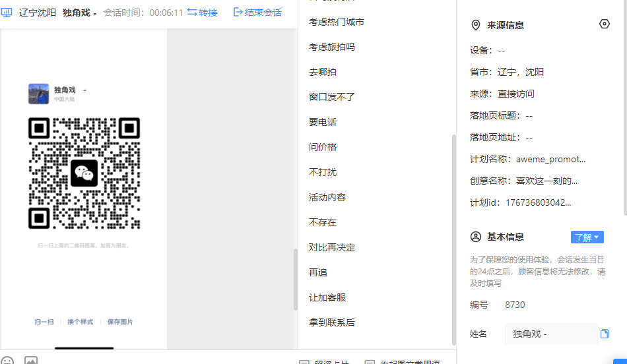The height and width of the screenshot is (364, 627).
Task: Select quick reply 对比再决定
Action: click(x=331, y=248)
